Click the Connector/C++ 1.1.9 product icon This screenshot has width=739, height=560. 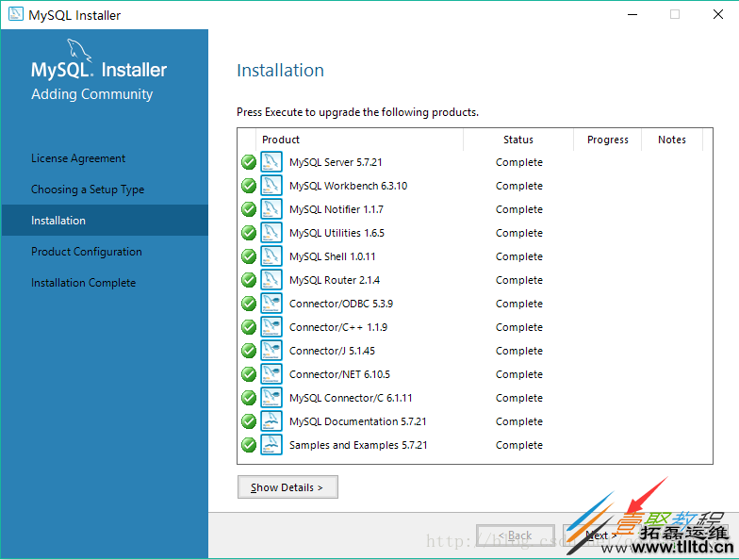(x=271, y=326)
